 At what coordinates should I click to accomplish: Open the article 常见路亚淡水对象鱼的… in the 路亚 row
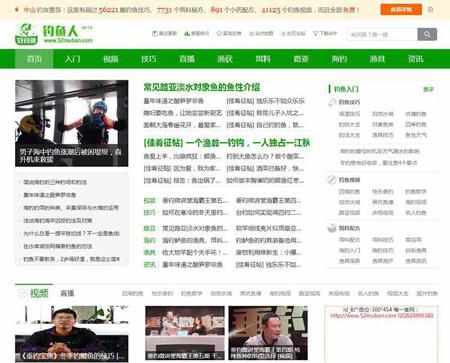pyautogui.click(x=195, y=229)
